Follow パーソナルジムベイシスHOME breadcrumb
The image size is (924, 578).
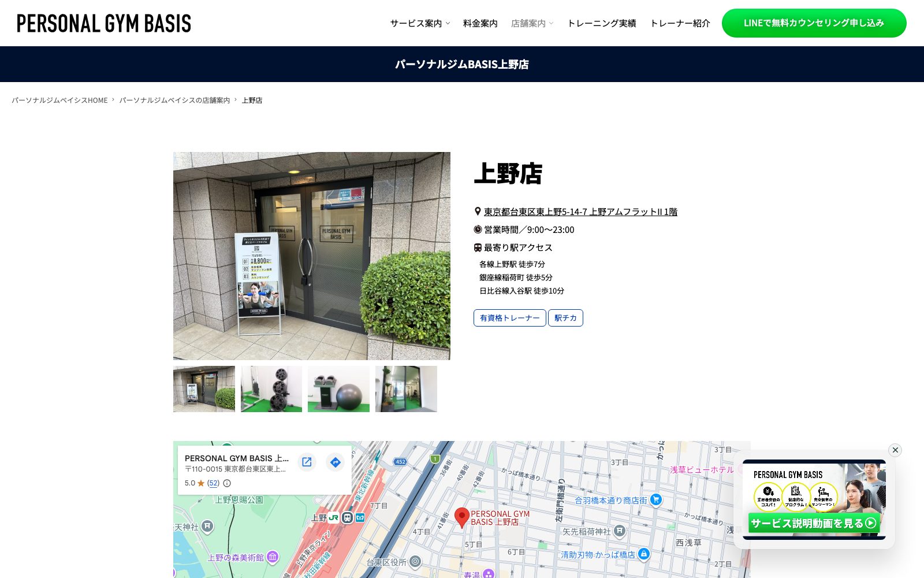click(x=59, y=101)
